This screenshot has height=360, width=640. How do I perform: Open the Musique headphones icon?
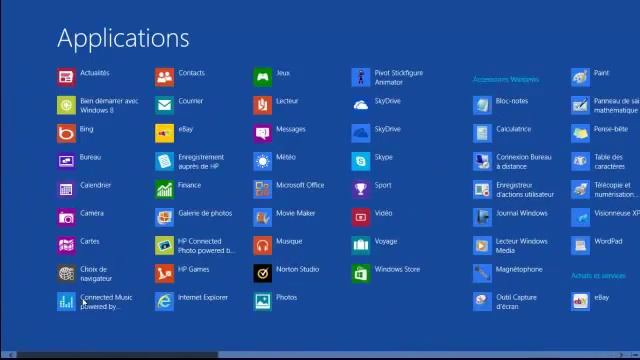click(262, 245)
